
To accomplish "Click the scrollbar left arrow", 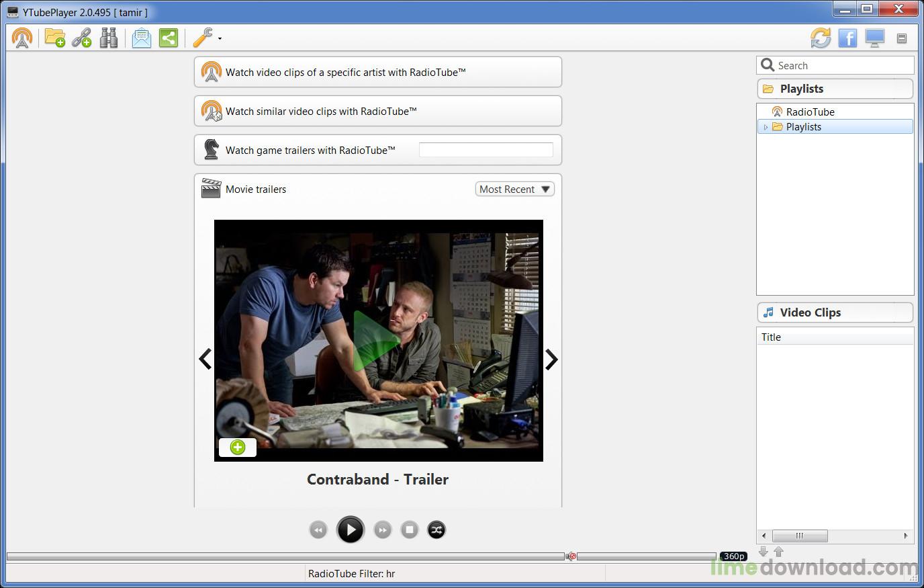I will tap(764, 536).
